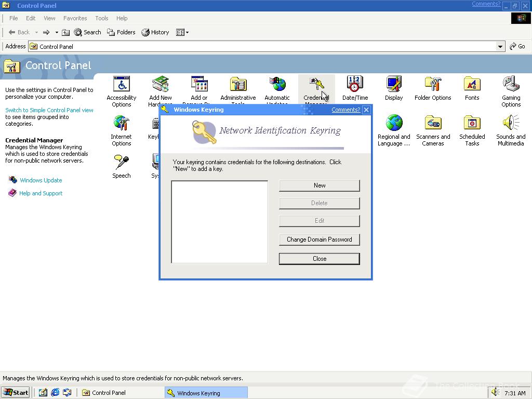Open Automatic Updates icon
Viewport: 532px width, 399px height.
click(x=277, y=90)
